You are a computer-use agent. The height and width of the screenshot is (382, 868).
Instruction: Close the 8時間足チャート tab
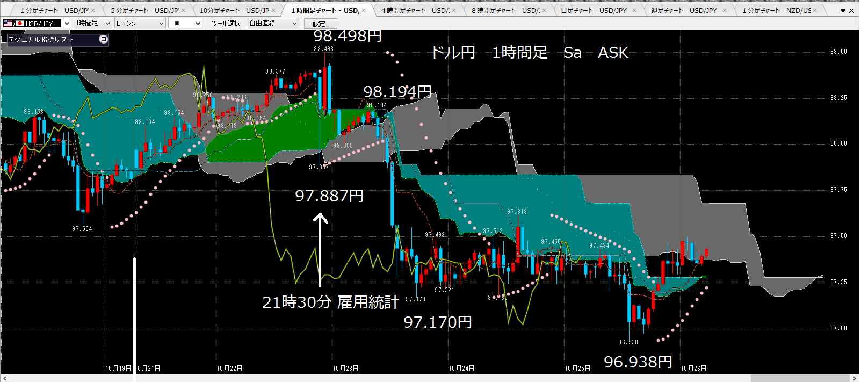point(544,10)
